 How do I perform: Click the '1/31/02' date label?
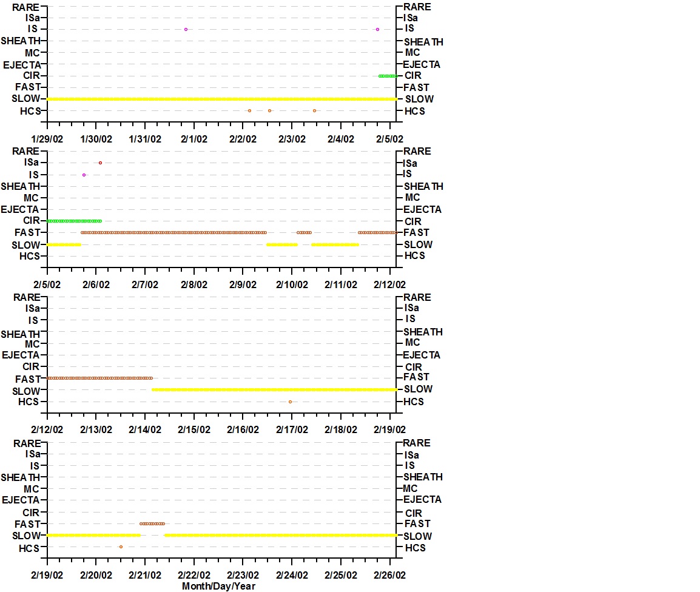click(x=145, y=140)
